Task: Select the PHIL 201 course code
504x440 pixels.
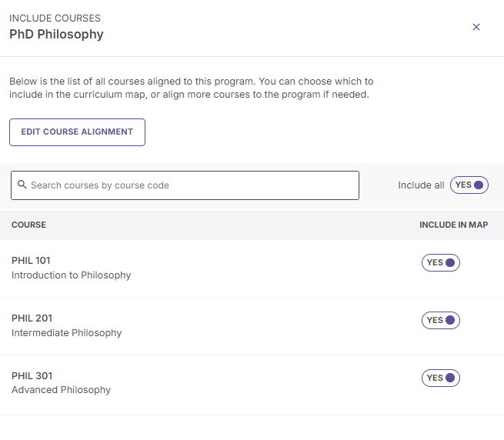Action: point(32,318)
